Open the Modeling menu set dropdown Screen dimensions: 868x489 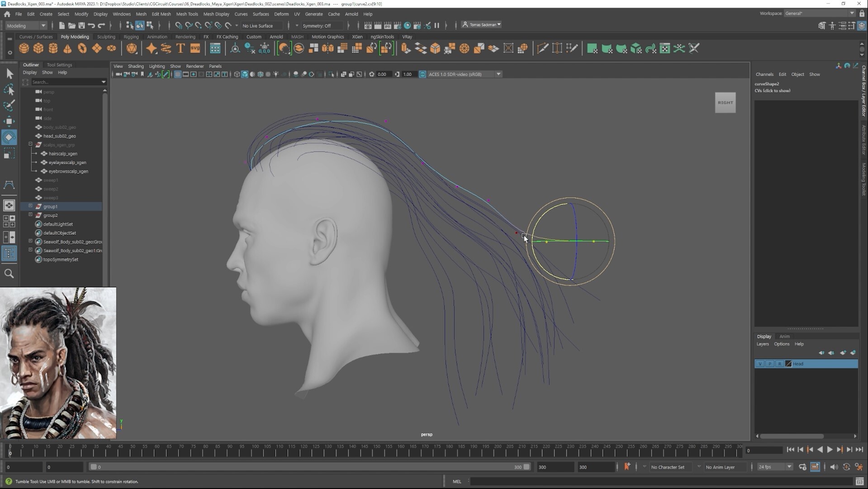25,26
